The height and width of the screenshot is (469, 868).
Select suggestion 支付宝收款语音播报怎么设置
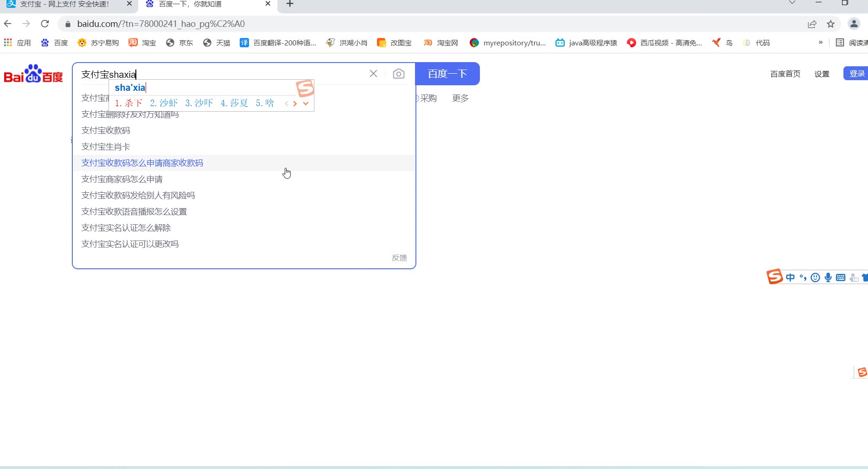click(x=244, y=212)
